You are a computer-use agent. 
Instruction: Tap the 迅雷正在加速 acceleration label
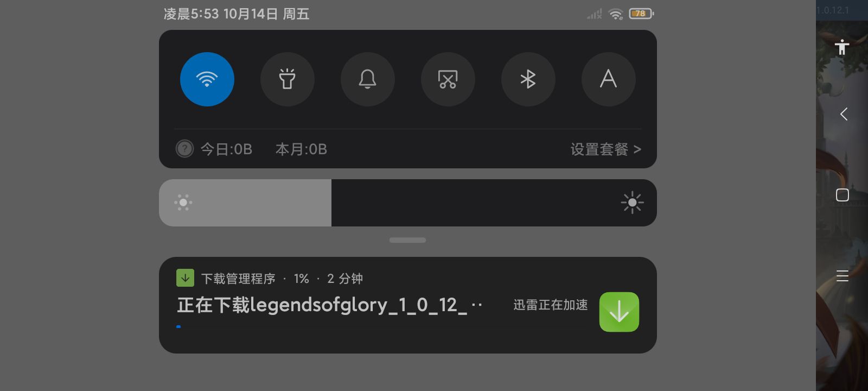pyautogui.click(x=551, y=305)
